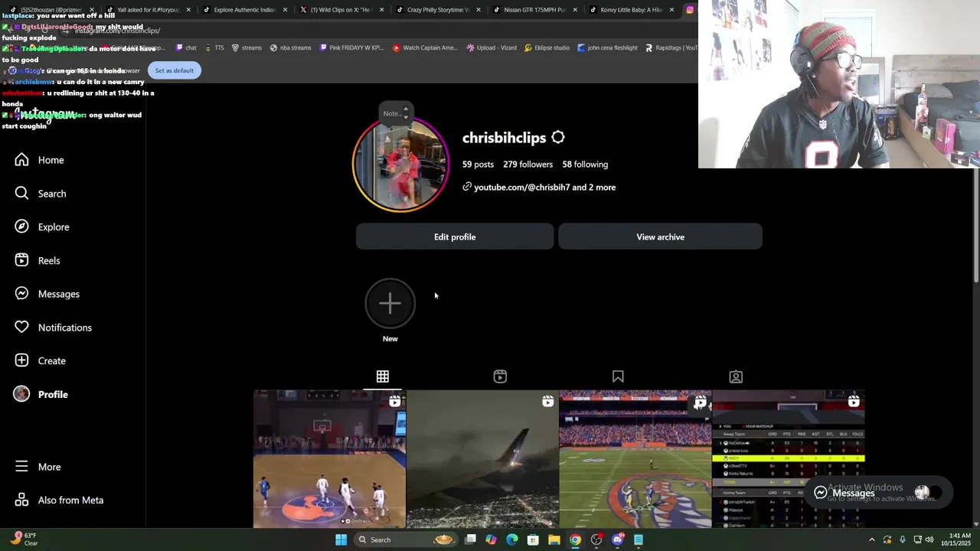980x551 pixels.
Task: Select the Reels tab on profile
Action: pos(500,377)
